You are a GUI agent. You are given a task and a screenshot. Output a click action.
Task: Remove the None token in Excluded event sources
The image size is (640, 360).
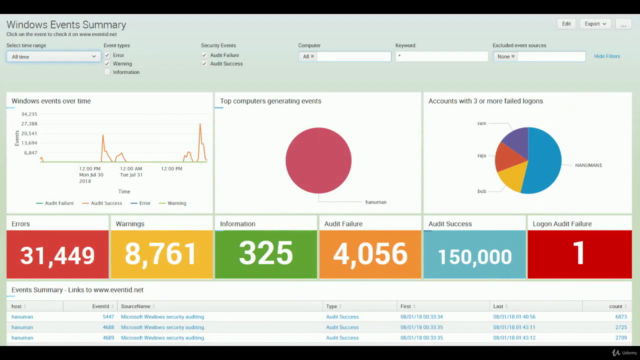513,56
